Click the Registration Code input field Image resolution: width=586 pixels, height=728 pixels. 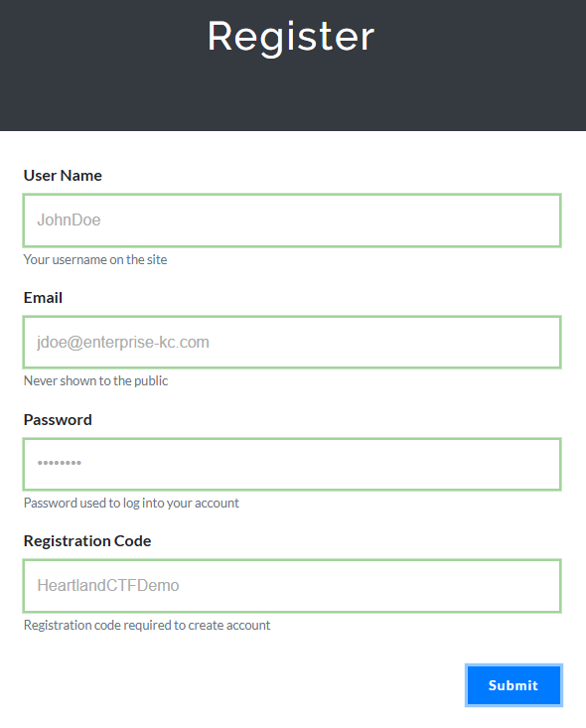coord(292,586)
